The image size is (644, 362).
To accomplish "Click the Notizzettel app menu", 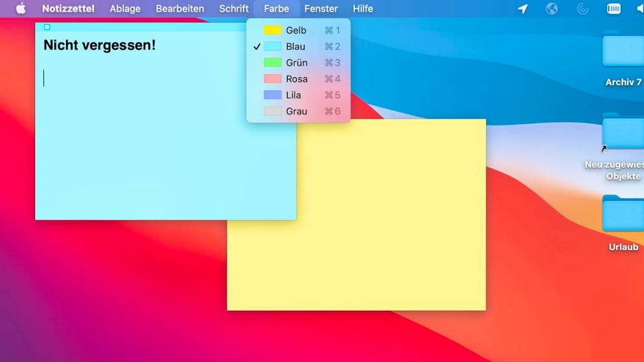I will tap(68, 8).
